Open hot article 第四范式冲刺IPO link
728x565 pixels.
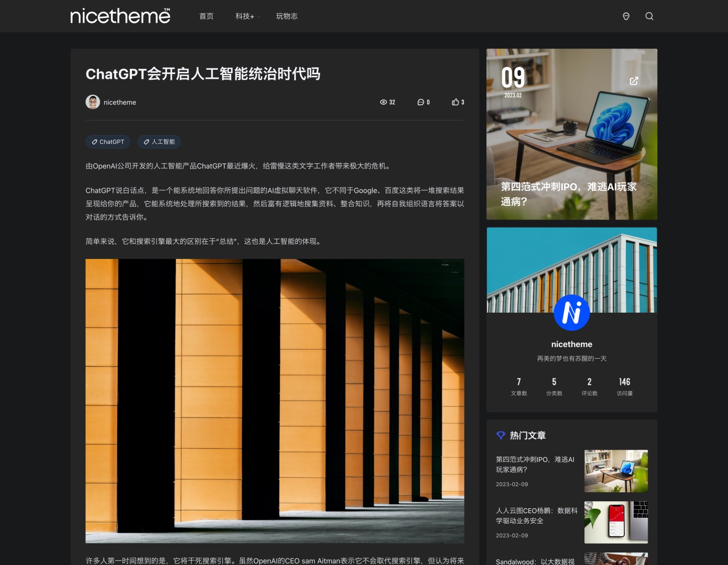(x=535, y=464)
